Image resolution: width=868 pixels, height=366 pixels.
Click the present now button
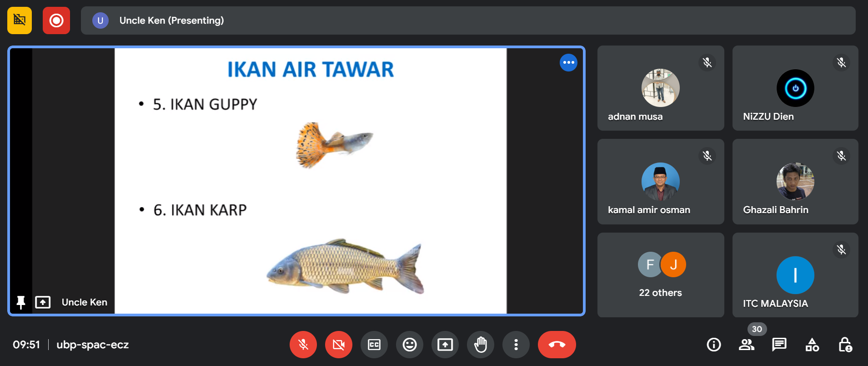(x=445, y=345)
